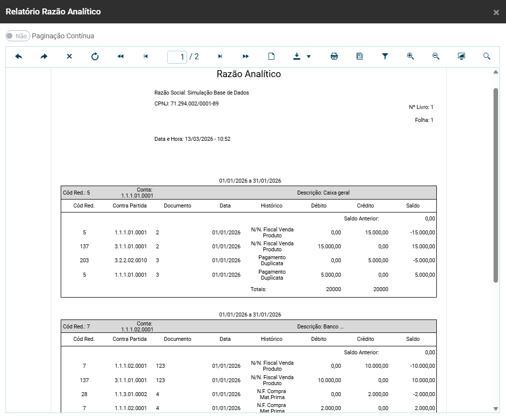Click the undo back arrow in report toolbar

click(19, 57)
